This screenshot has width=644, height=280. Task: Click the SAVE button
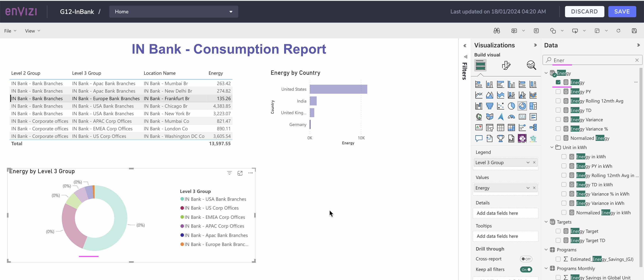(622, 12)
